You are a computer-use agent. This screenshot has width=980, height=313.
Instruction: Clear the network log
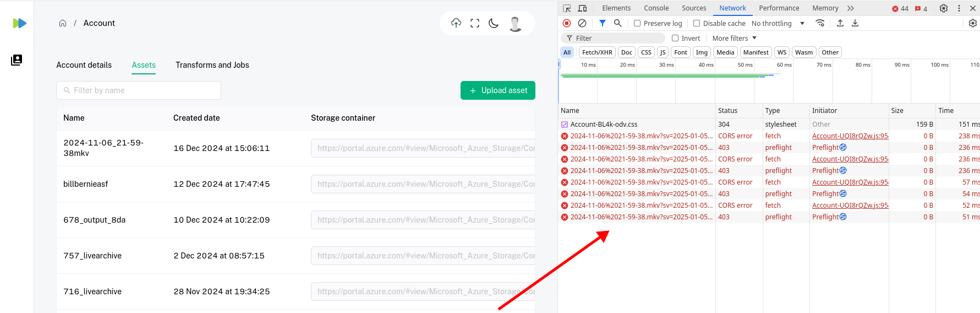coord(582,23)
